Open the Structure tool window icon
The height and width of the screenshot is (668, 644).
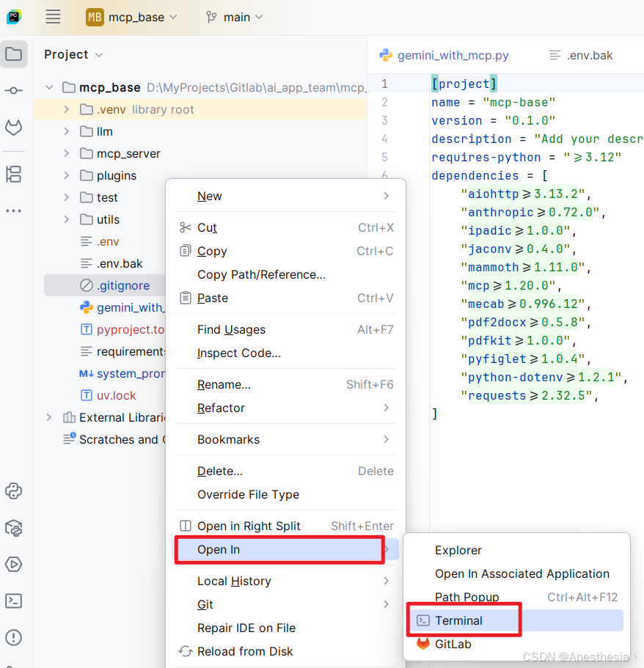click(x=14, y=175)
